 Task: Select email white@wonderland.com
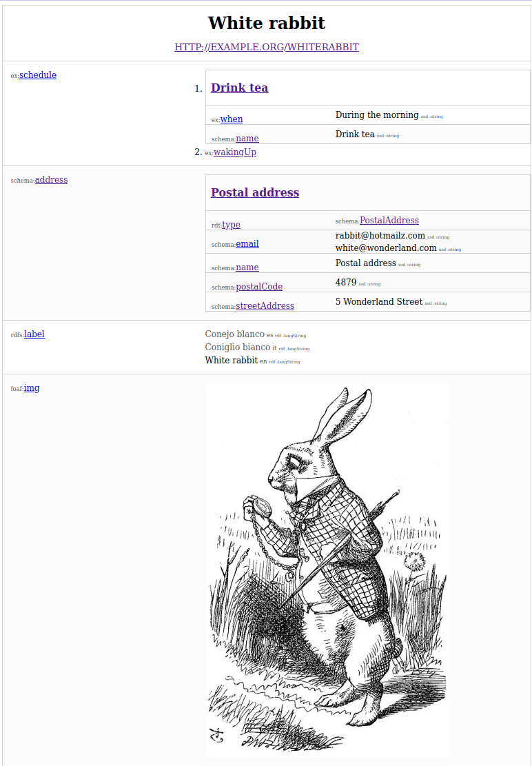tap(386, 248)
